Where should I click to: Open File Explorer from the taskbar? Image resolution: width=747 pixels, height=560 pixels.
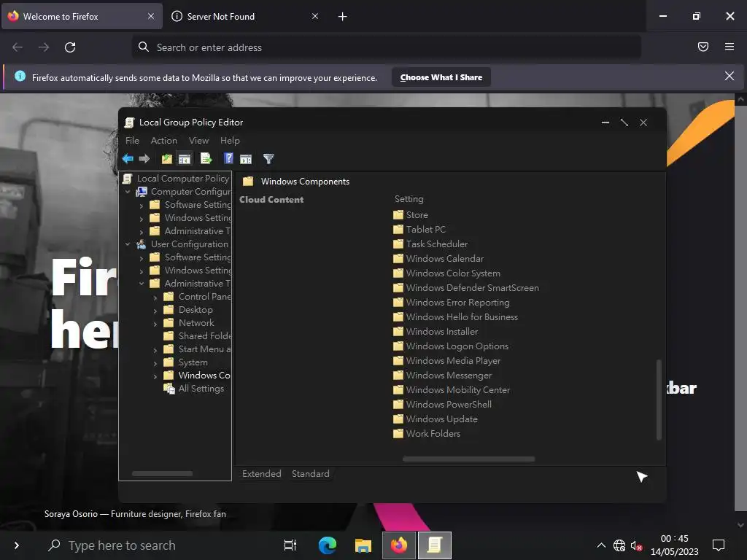point(363,545)
